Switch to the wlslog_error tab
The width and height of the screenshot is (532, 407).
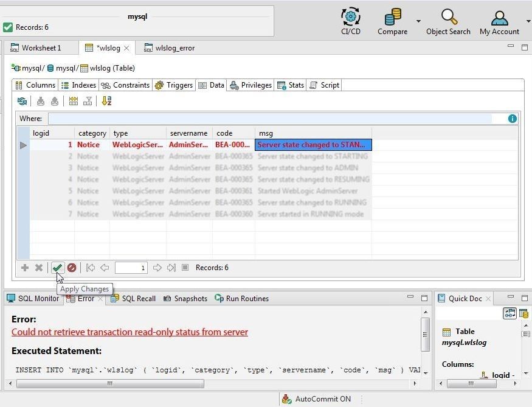coord(169,48)
